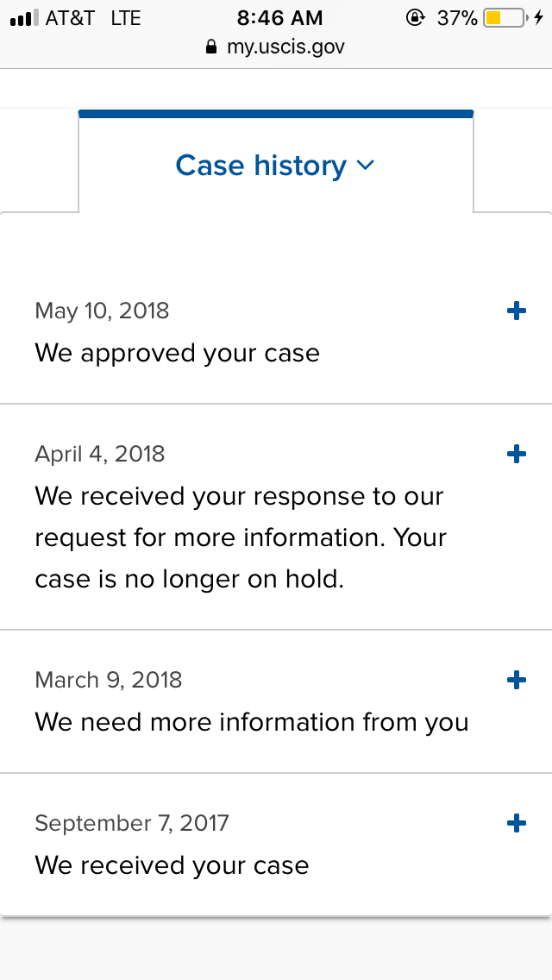This screenshot has width=552, height=980.
Task: Tap the 8:46 AM clock
Action: [x=279, y=18]
